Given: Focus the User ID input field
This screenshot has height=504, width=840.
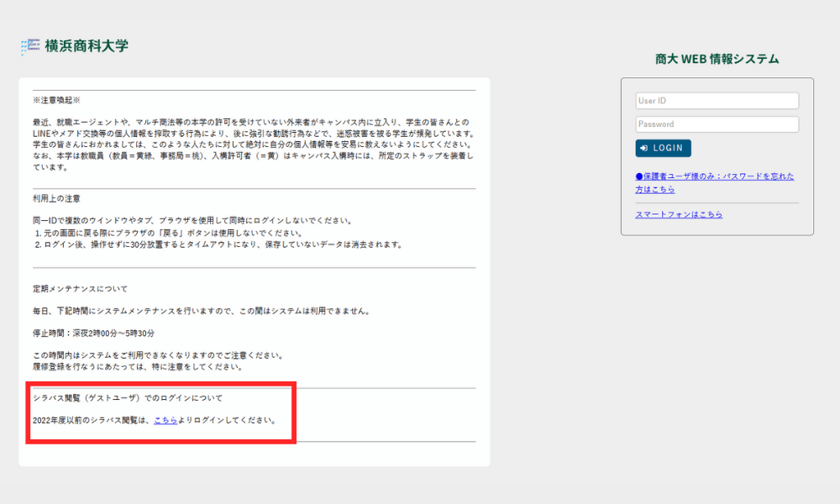Looking at the screenshot, I should coord(717,101).
